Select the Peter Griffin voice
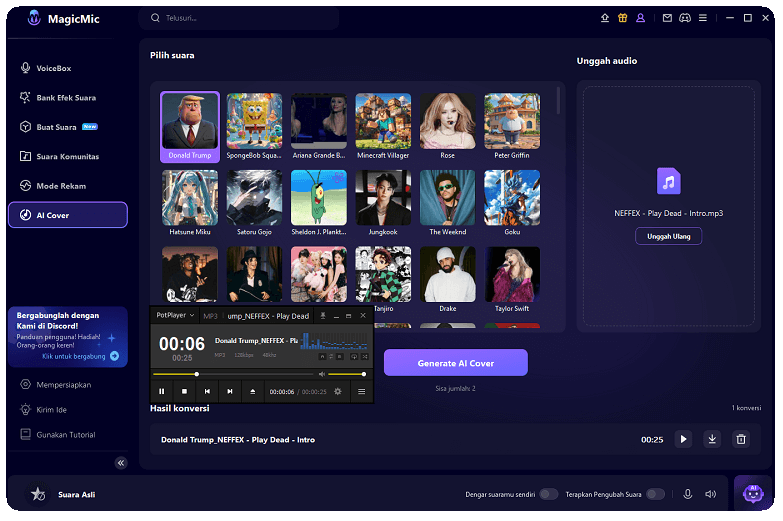Viewport: 783px width, 521px height. click(512, 127)
